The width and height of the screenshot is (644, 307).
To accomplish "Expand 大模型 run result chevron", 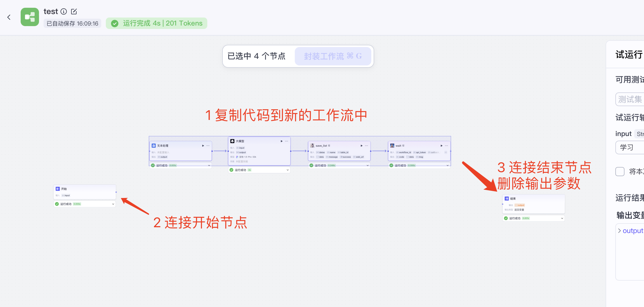I will [288, 170].
